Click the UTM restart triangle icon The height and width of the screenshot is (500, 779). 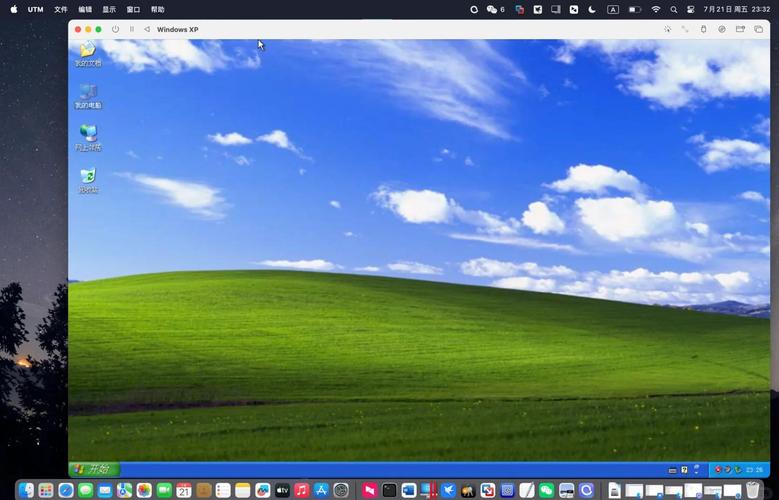coord(147,29)
